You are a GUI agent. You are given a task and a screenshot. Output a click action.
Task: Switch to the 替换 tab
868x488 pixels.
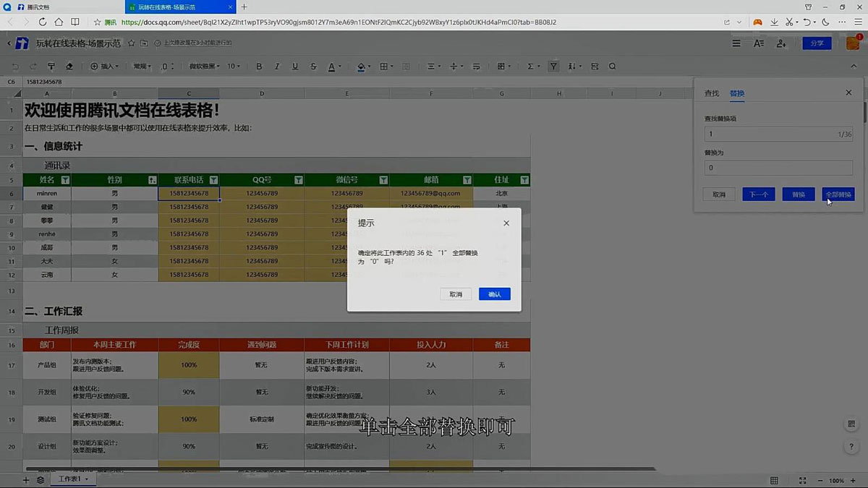point(737,93)
